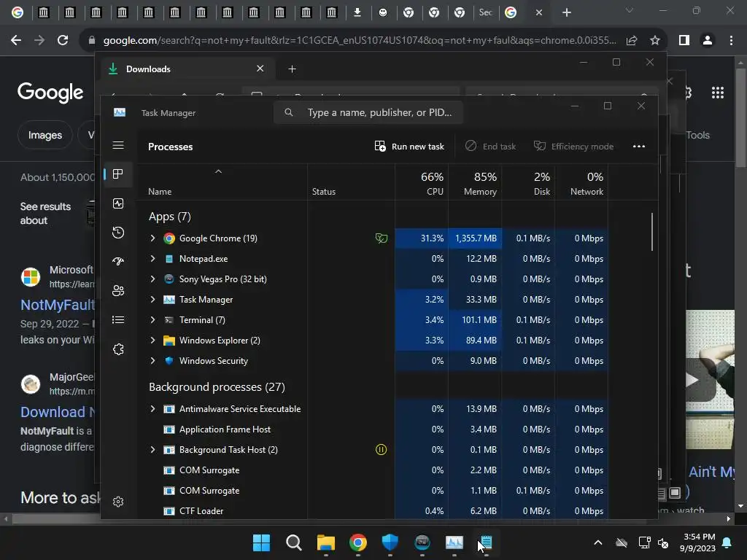This screenshot has width=747, height=560.
Task: Open Chrome profile icon
Action: pos(708,41)
